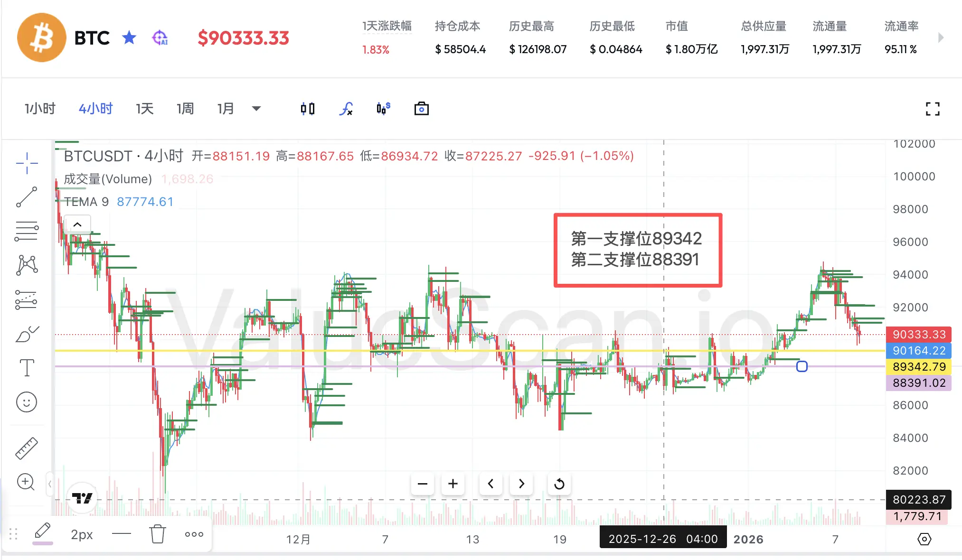Select the ruler measure tool
Screen dimensions: 962x560
(27, 448)
